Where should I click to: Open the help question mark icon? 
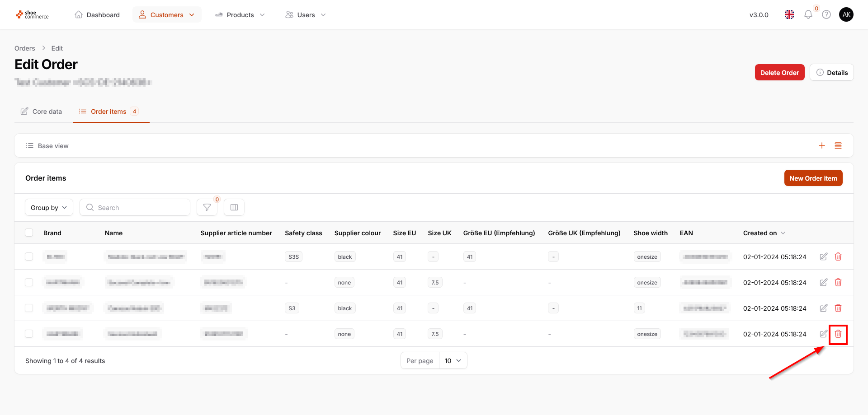pyautogui.click(x=826, y=15)
